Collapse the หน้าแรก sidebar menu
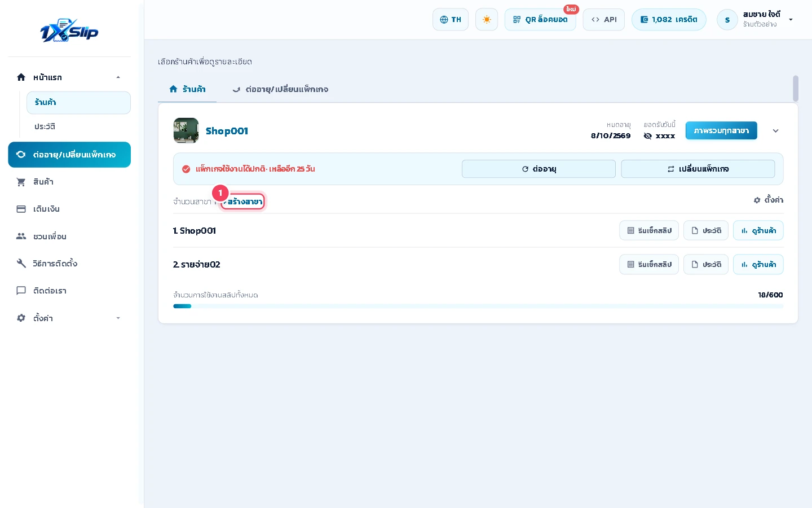This screenshot has width=812, height=508. 69,77
